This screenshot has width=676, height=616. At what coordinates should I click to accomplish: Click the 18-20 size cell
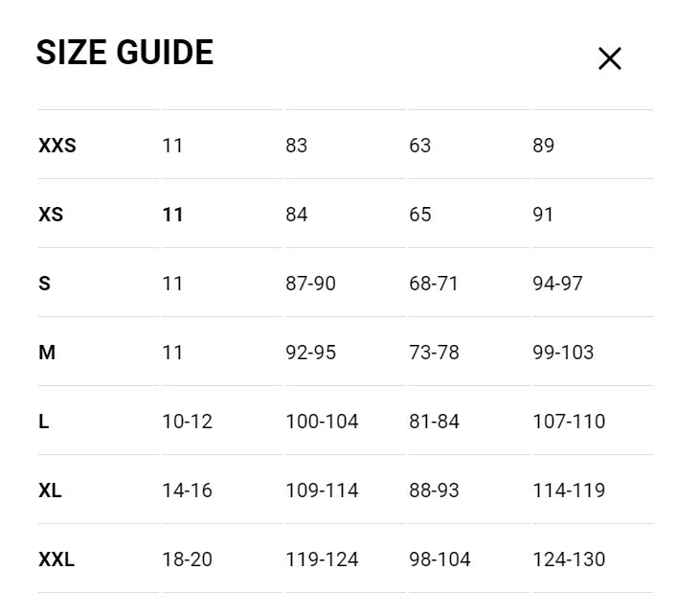(x=187, y=560)
